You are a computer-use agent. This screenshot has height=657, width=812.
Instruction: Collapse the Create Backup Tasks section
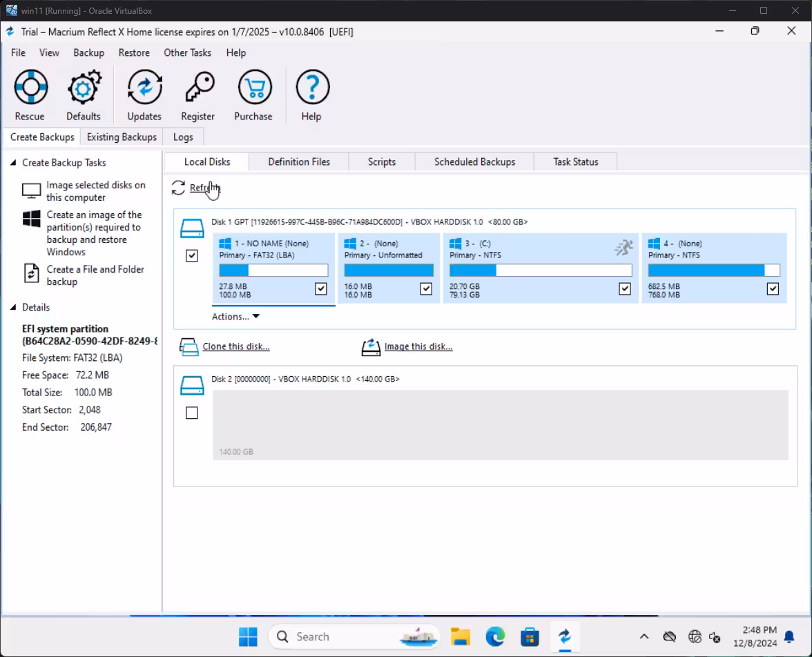13,163
